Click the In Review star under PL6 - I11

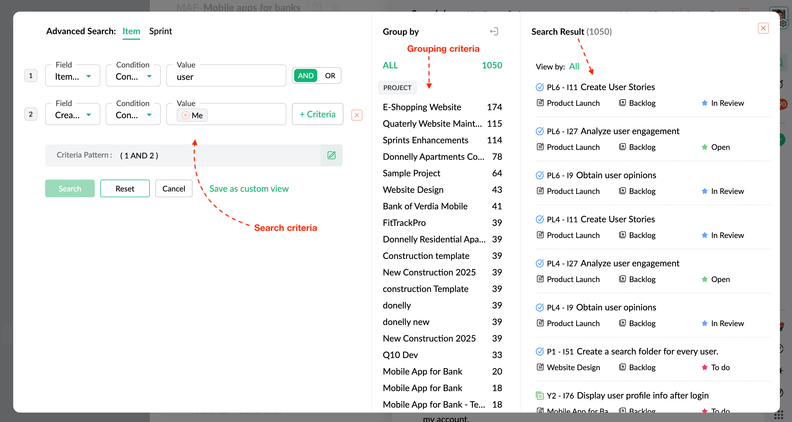tap(705, 103)
